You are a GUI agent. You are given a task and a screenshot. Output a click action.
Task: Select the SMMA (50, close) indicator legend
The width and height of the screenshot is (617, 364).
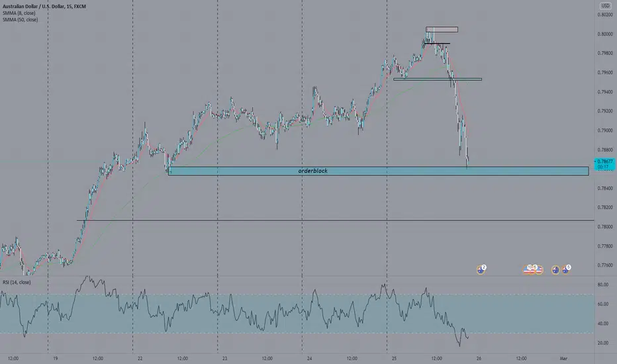[20, 19]
